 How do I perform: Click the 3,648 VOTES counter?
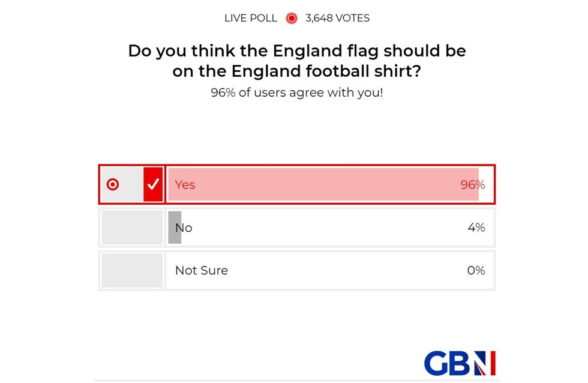tap(337, 18)
